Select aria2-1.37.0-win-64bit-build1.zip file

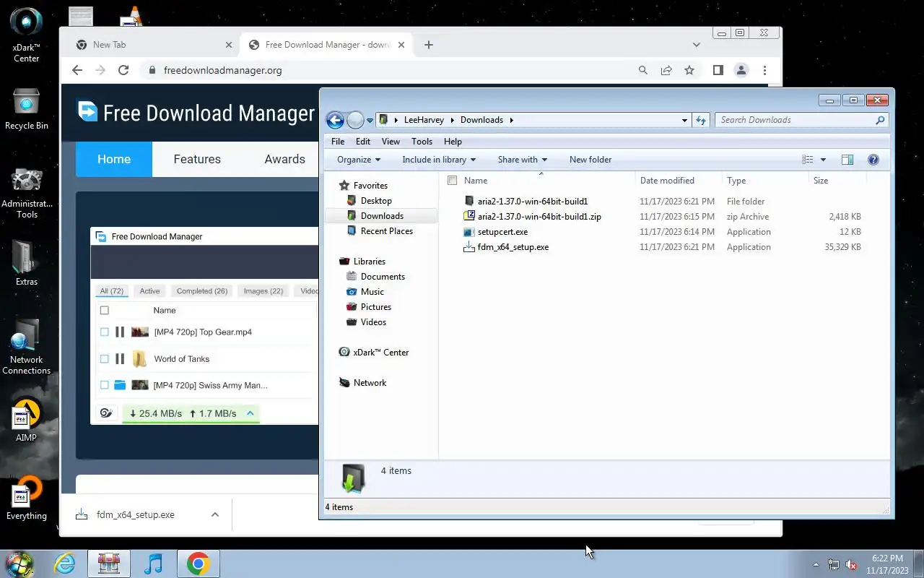pyautogui.click(x=539, y=217)
